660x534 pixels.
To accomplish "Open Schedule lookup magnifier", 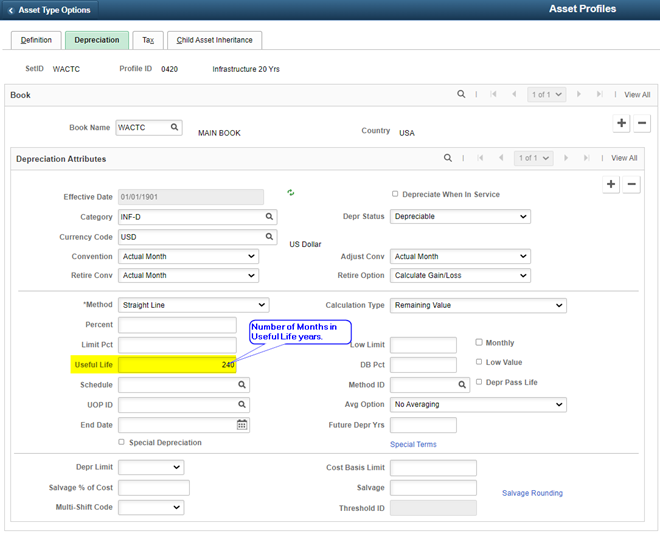I will [242, 385].
